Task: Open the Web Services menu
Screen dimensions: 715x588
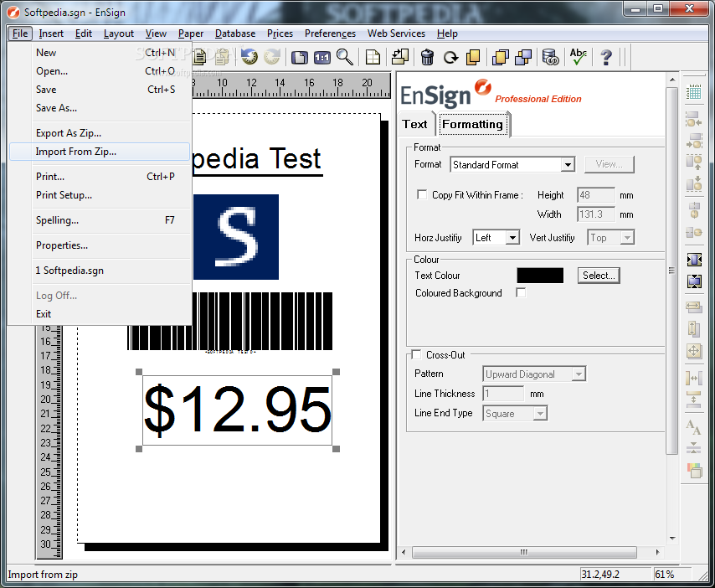Action: [x=396, y=34]
